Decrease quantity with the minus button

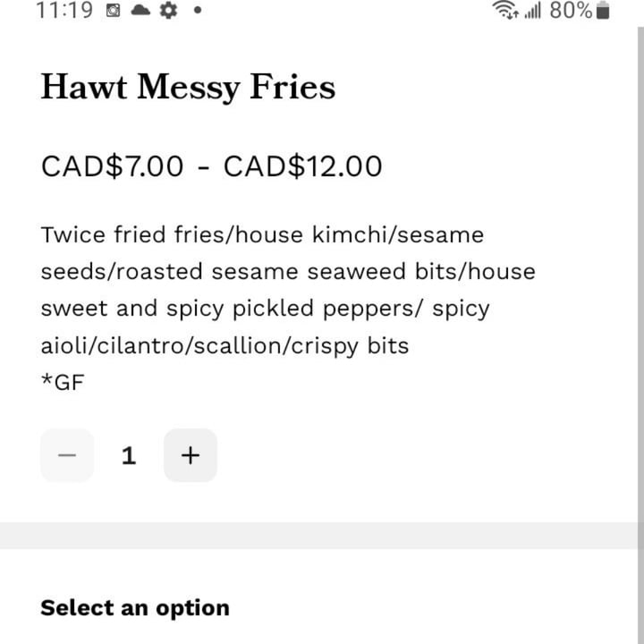[x=67, y=455]
